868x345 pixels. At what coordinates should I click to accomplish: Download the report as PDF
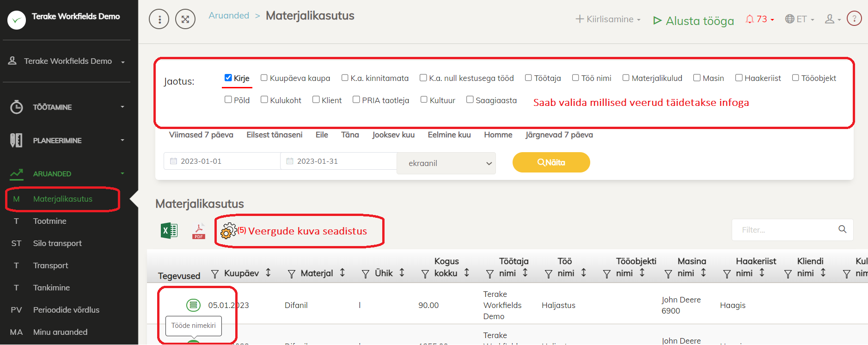(199, 231)
